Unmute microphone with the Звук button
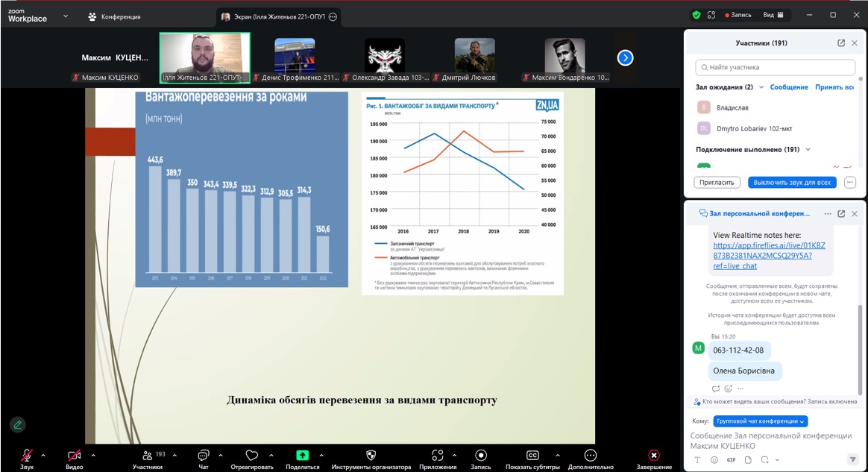The width and height of the screenshot is (868, 472). 27,455
